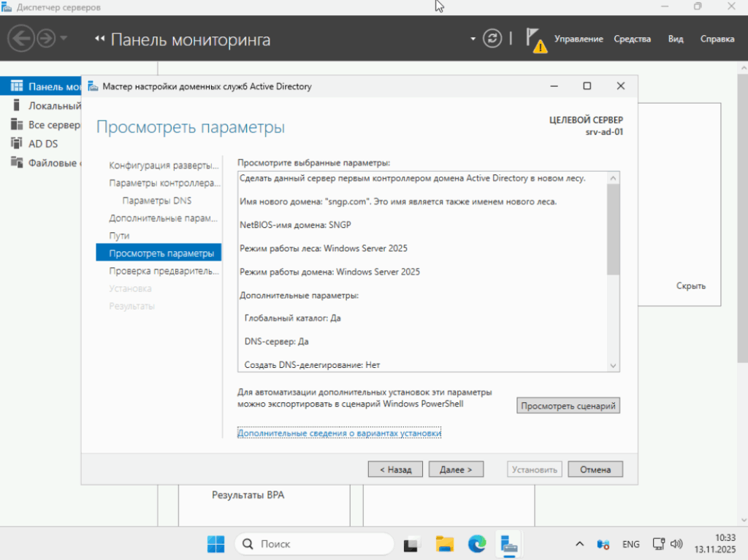Open the Windows Start menu
The image size is (748, 560).
[x=215, y=544]
